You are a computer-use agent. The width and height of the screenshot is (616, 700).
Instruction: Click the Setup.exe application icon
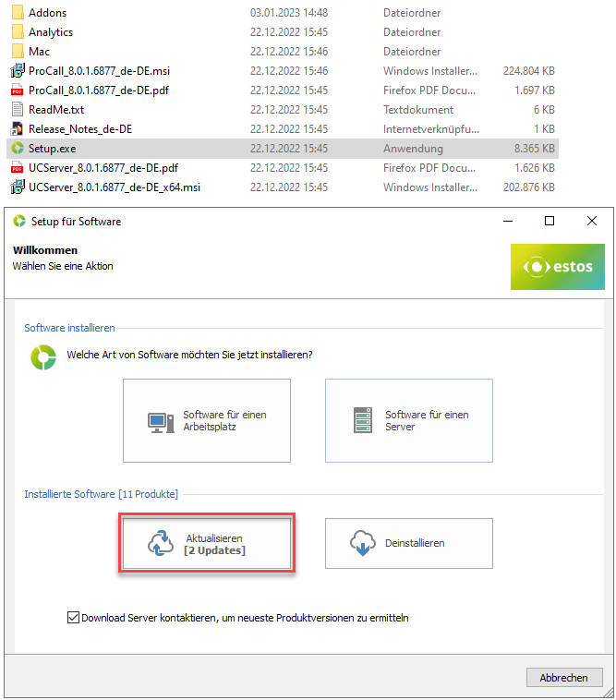(x=17, y=149)
